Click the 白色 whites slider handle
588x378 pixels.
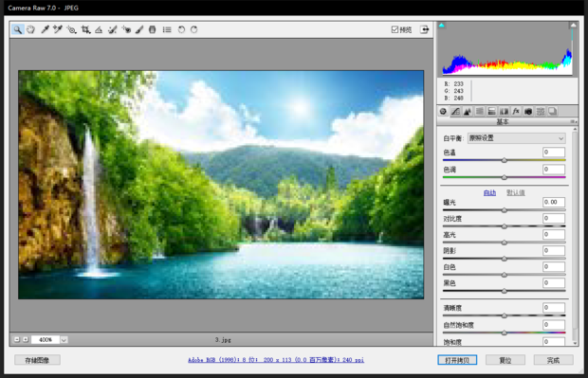505,275
